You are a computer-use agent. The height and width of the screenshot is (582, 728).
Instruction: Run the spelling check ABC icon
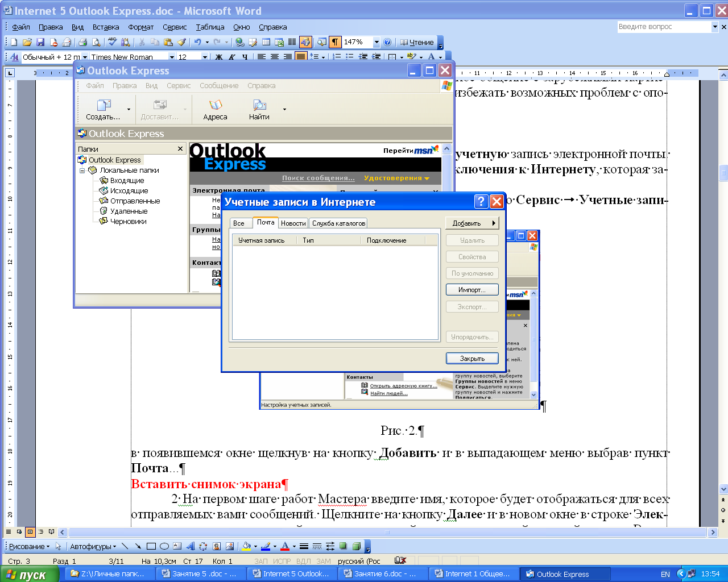(112, 42)
